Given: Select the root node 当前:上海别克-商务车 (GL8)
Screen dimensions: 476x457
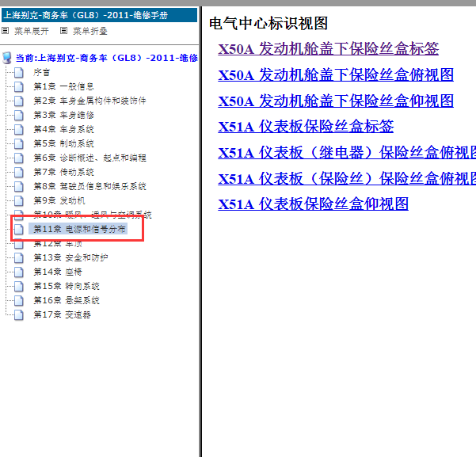Looking at the screenshot, I should pyautogui.click(x=107, y=58).
